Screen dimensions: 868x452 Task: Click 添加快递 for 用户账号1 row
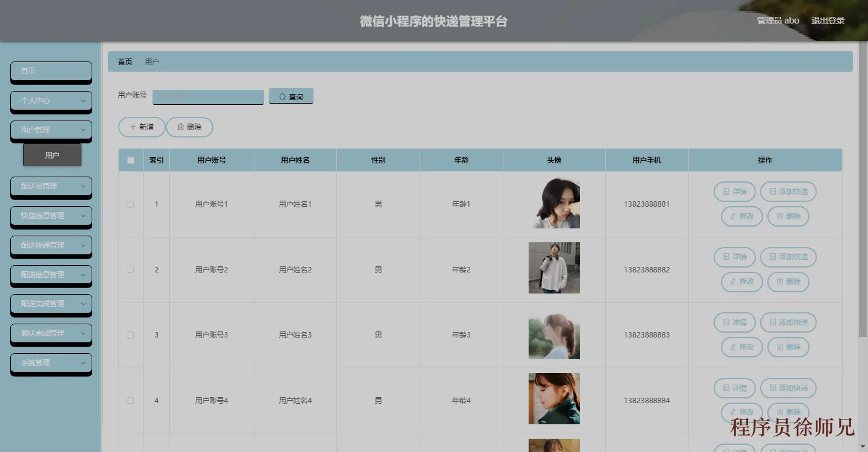(788, 192)
